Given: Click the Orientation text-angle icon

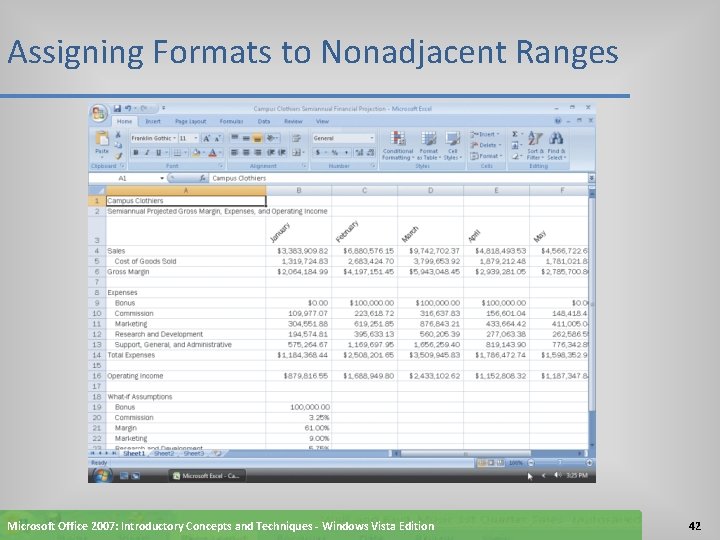Looking at the screenshot, I should click(x=271, y=138).
